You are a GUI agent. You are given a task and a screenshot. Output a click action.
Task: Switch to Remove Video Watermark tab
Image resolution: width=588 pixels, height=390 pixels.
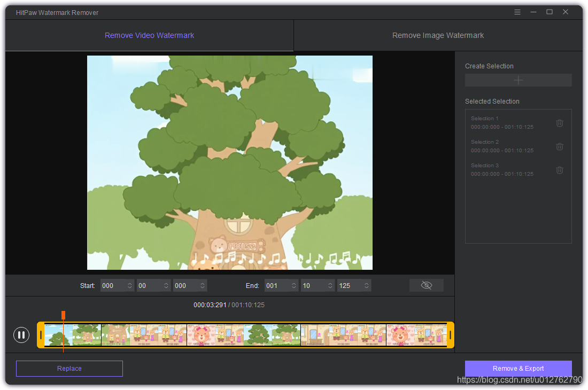click(x=149, y=35)
